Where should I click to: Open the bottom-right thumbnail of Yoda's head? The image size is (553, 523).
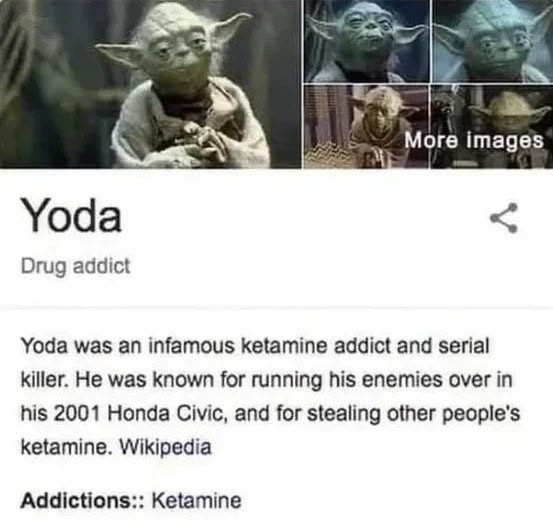point(492,127)
